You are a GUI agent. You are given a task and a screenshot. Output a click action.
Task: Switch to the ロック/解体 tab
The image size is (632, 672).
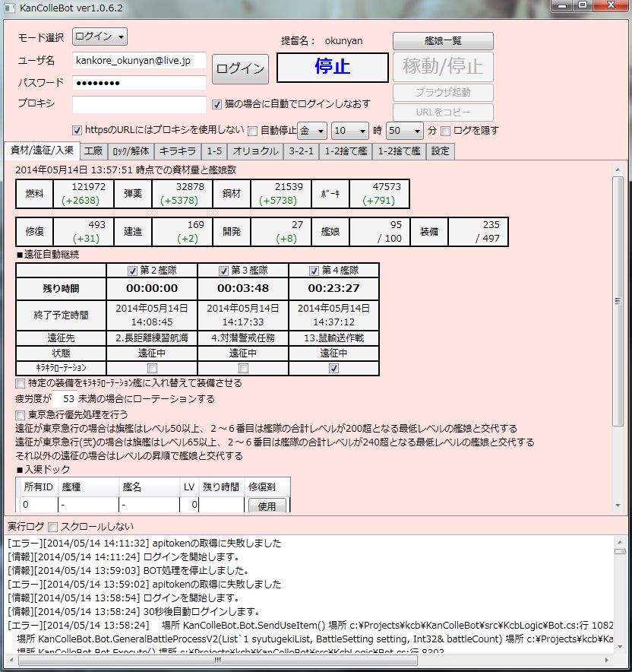pos(131,151)
